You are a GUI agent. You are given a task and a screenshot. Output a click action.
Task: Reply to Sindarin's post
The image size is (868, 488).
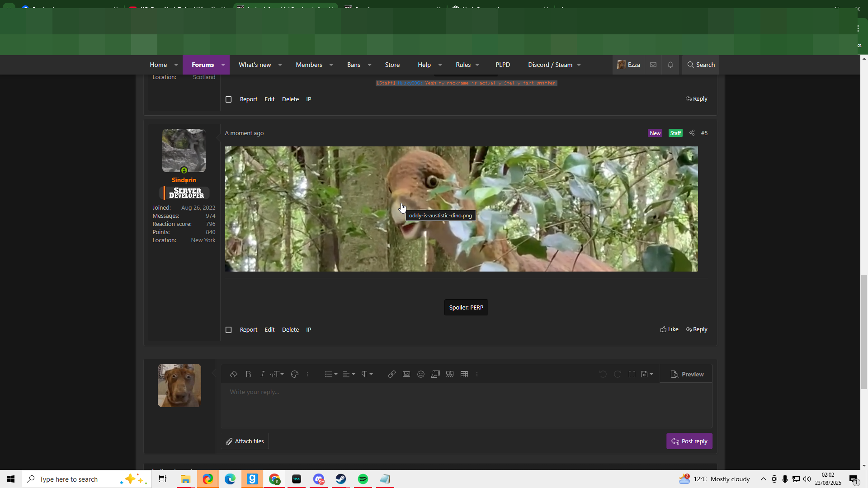(697, 329)
